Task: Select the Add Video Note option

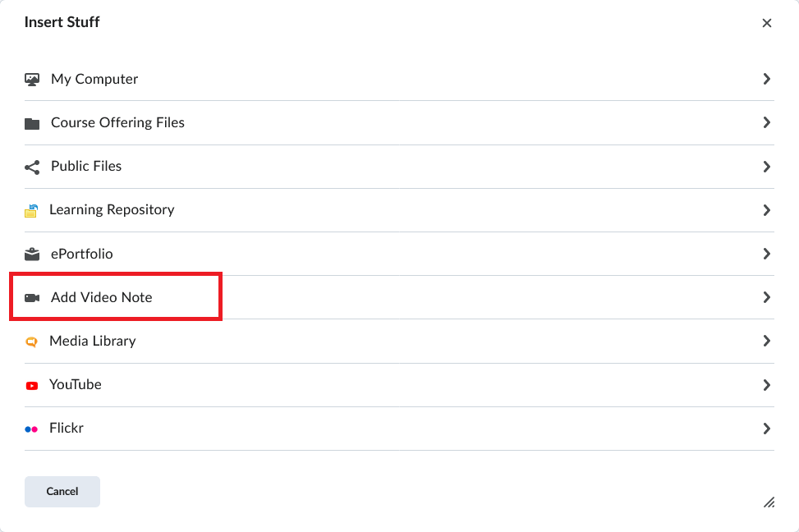Action: (102, 297)
